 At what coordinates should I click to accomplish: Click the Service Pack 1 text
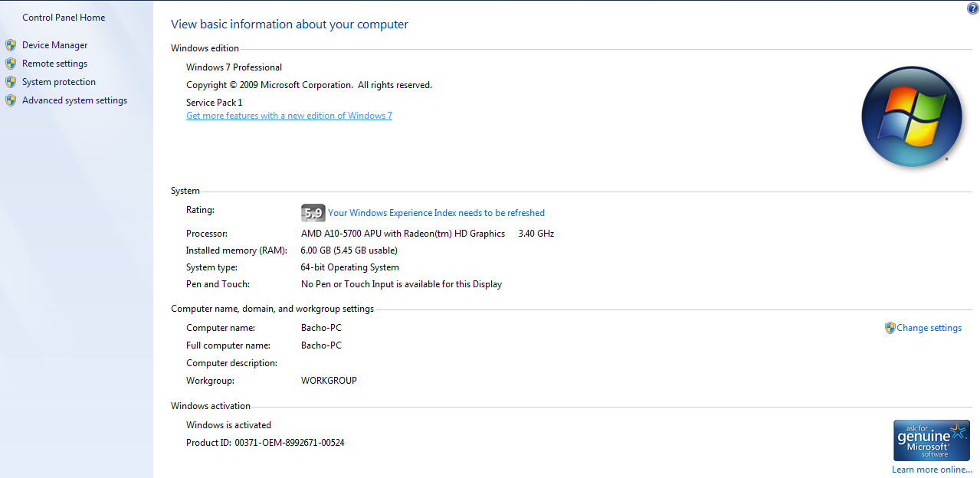pyautogui.click(x=214, y=103)
